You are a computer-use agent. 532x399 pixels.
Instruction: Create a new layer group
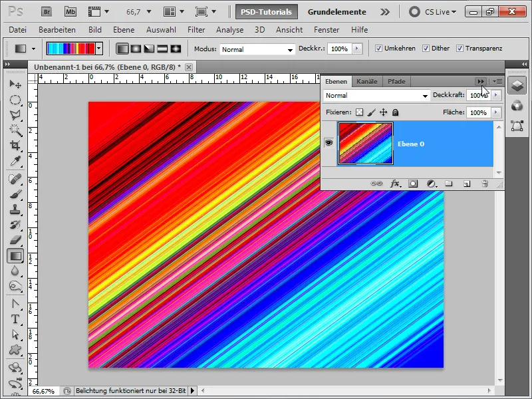tap(448, 184)
